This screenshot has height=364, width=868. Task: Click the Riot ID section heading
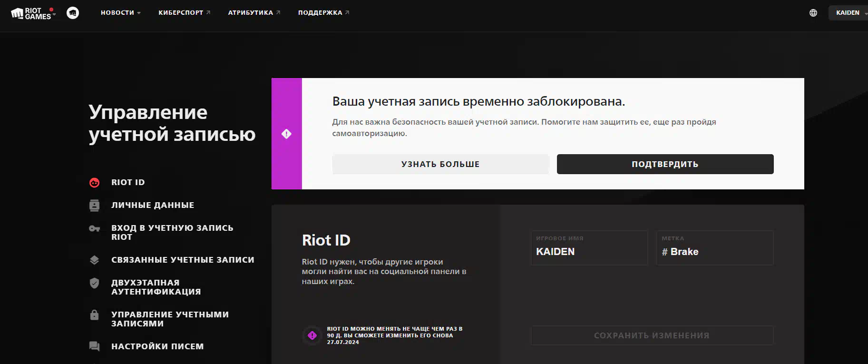click(326, 240)
